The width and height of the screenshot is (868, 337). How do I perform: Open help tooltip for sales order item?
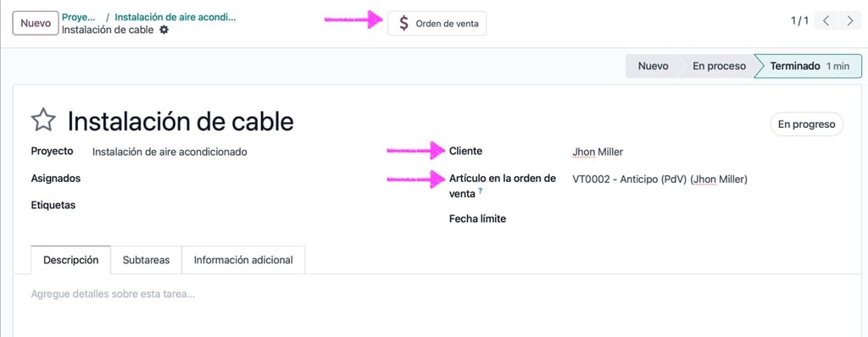pos(480,191)
